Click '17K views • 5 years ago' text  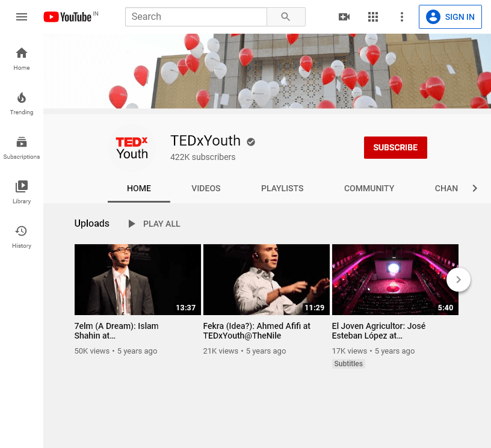(373, 351)
